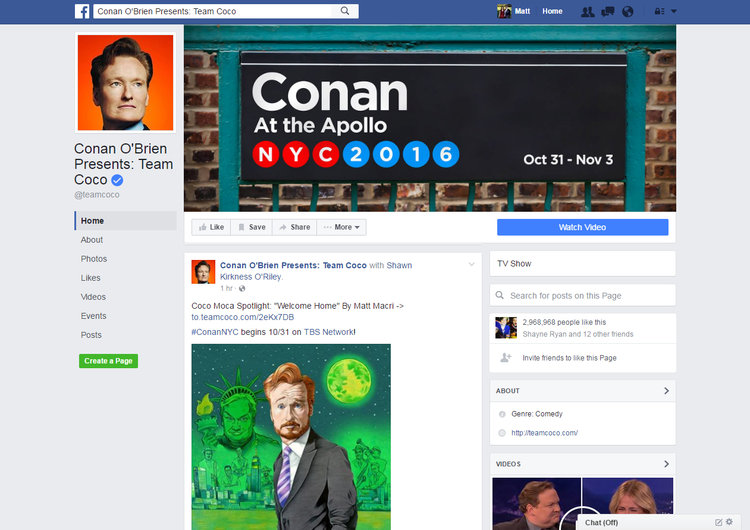Click the Watch Video button
Screen dimensions: 750x530
[583, 227]
